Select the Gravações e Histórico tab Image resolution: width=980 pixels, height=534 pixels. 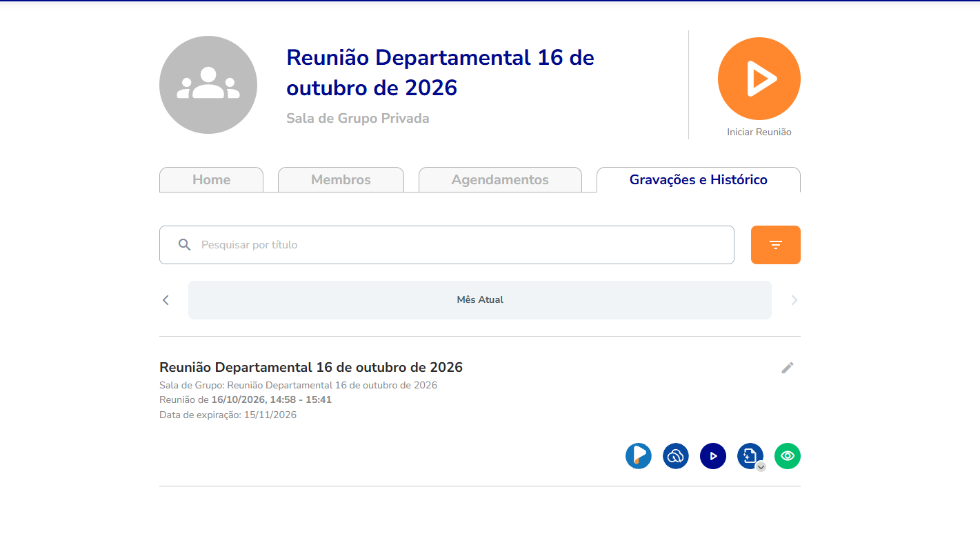[x=699, y=179]
